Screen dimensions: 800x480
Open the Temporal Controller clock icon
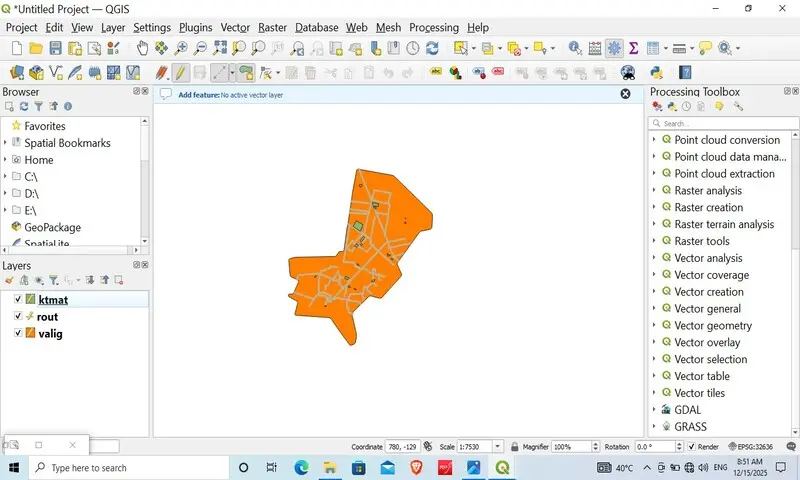[x=413, y=48]
